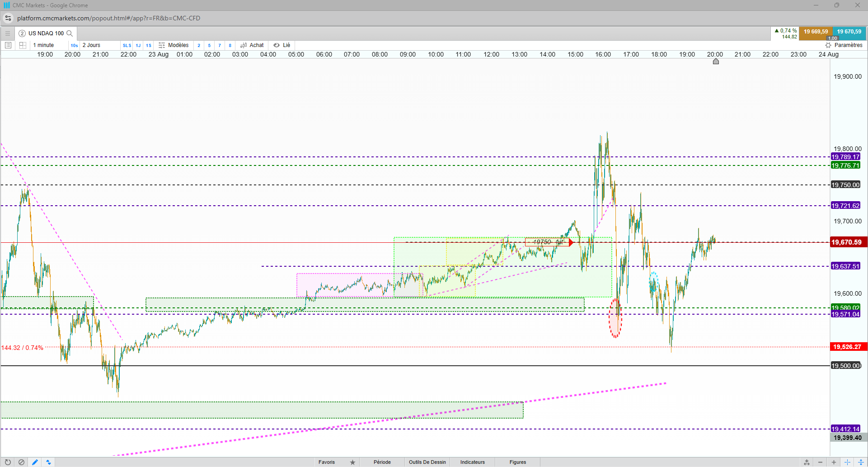Open Paramètres settings
This screenshot has width=868, height=467.
tap(844, 45)
